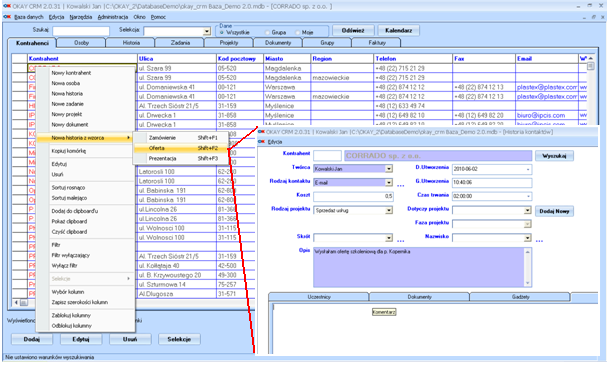
Task: Click the ellipsis next to Nazwisko
Action: click(x=539, y=241)
